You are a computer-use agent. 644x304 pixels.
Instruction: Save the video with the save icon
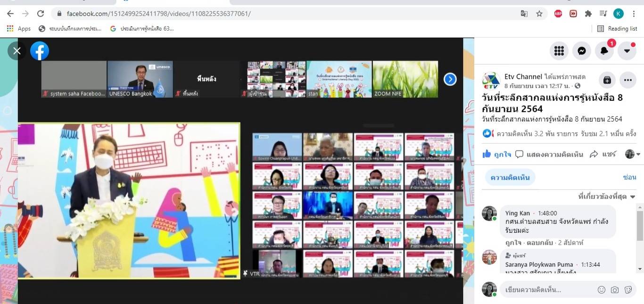pyautogui.click(x=607, y=80)
